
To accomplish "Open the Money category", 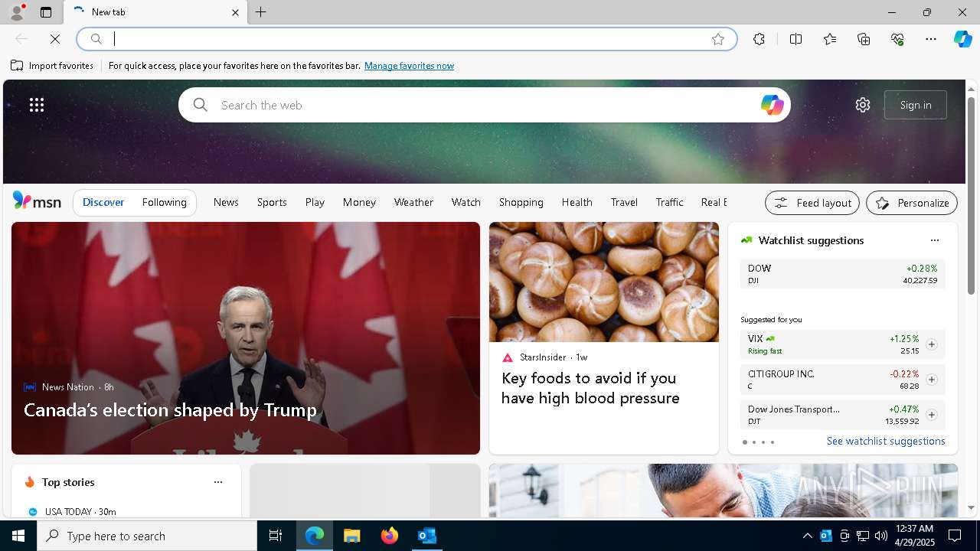I will tap(359, 202).
